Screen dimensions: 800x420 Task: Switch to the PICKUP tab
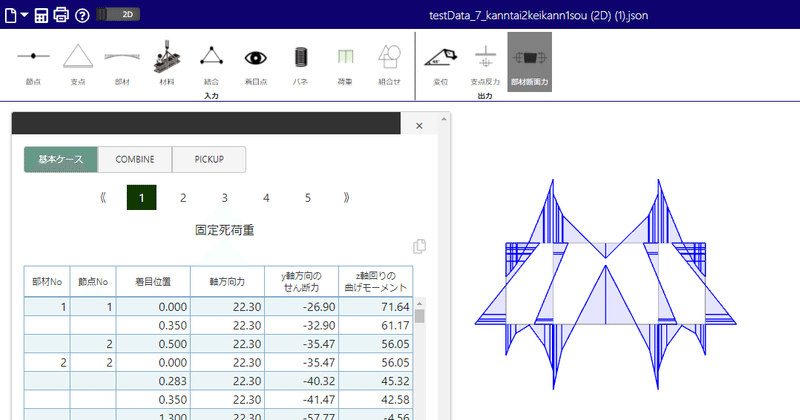point(209,159)
